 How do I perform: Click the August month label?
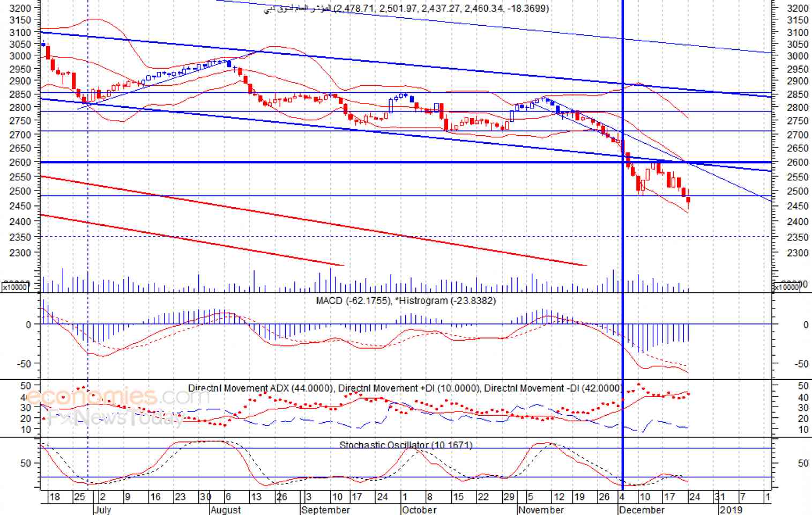pos(226,509)
